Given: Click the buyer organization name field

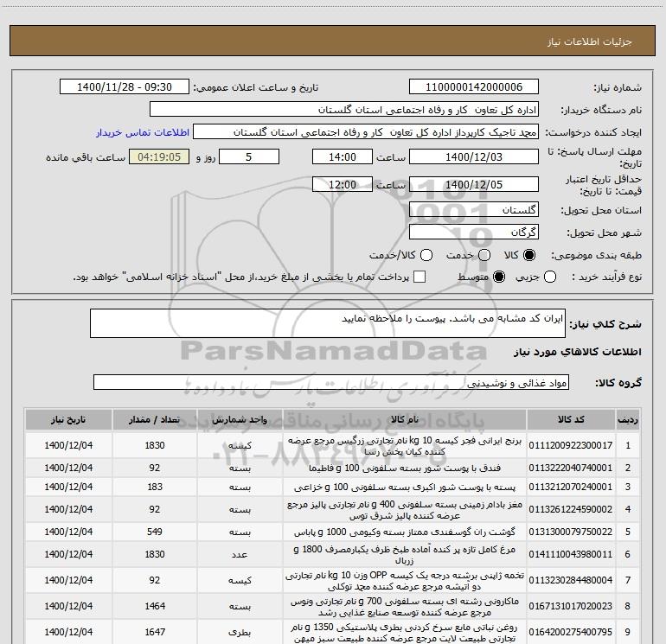Looking at the screenshot, I should 344,110.
